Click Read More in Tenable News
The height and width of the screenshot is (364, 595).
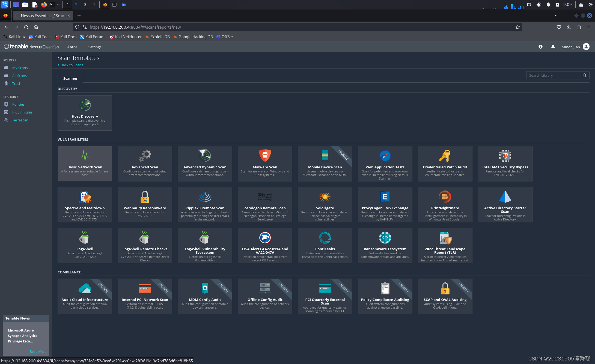pos(38,351)
